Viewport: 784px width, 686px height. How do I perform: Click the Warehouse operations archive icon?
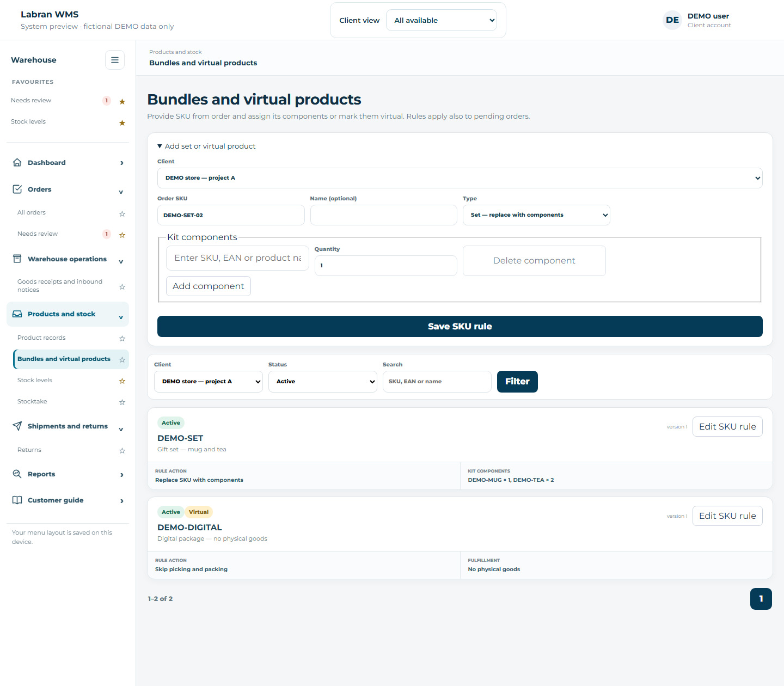click(17, 259)
